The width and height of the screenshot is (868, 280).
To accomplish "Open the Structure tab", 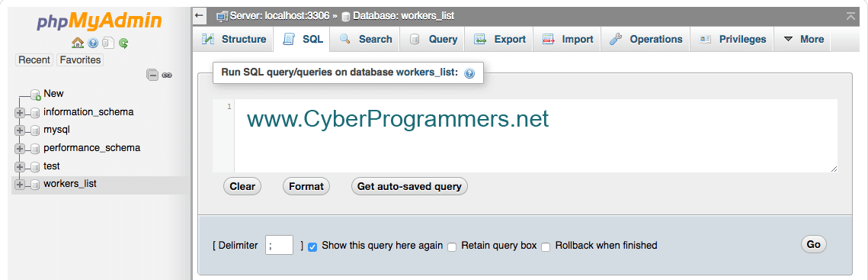I will click(x=234, y=40).
